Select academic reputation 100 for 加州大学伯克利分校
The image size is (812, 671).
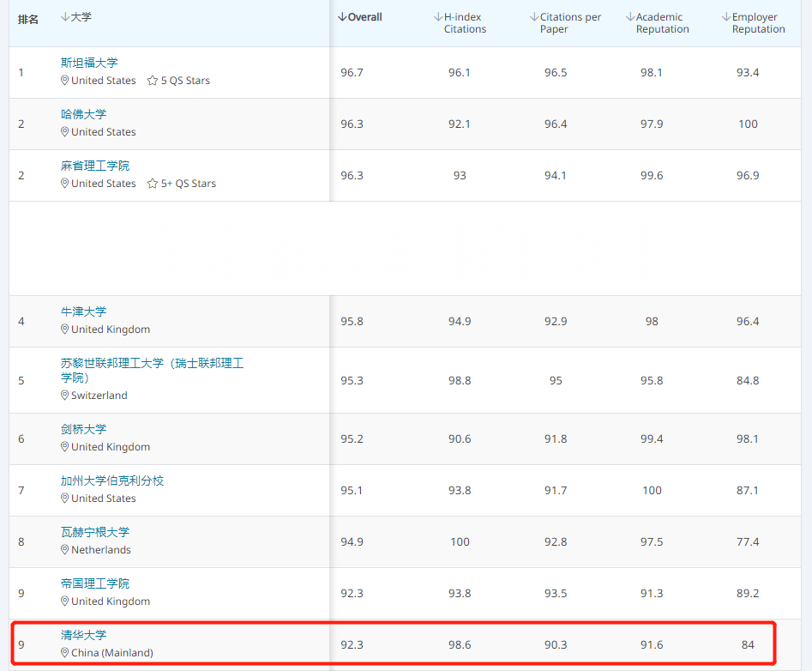652,490
